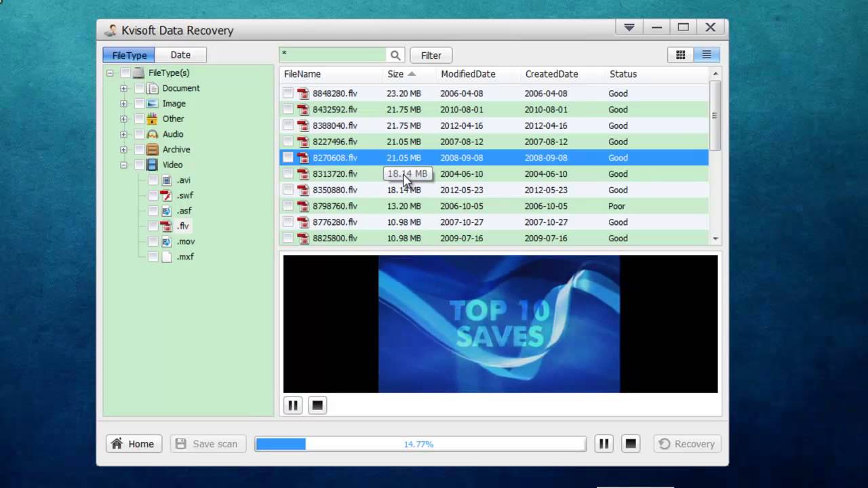Click the .asf file type icon
The width and height of the screenshot is (868, 488).
167,211
